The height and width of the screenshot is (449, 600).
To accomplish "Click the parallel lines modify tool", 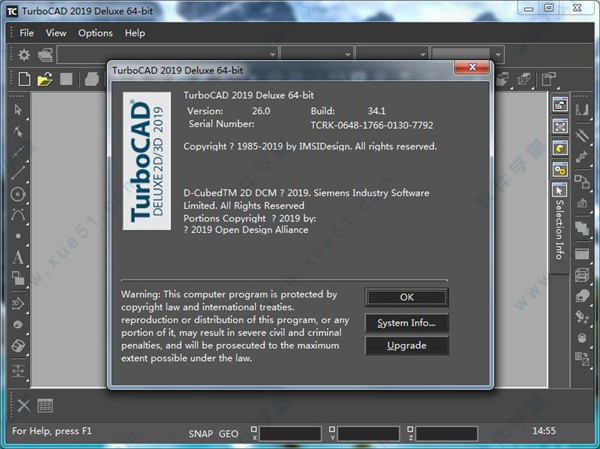I will [x=582, y=134].
